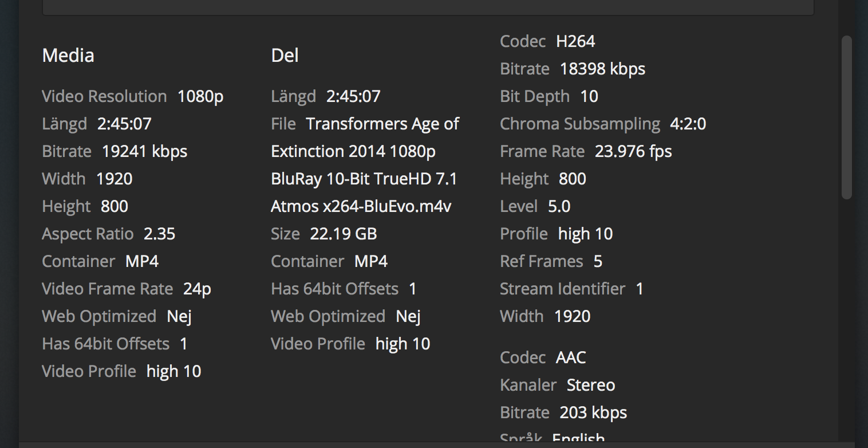Click the 19241 kbps media bitrate value
Image resolution: width=868 pixels, height=448 pixels.
(x=144, y=151)
